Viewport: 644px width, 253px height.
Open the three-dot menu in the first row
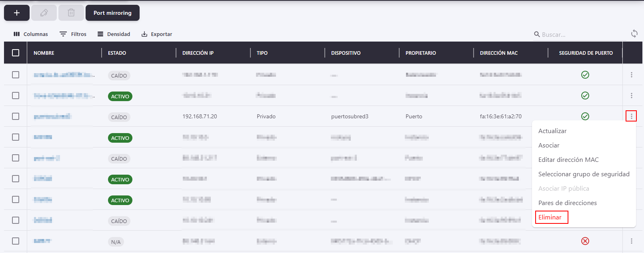click(x=632, y=75)
